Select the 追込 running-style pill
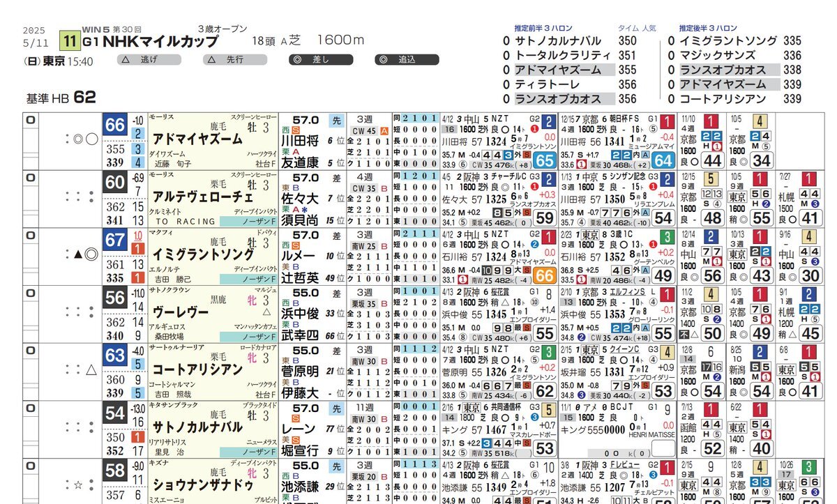This screenshot has width=837, height=504. pyautogui.click(x=407, y=60)
